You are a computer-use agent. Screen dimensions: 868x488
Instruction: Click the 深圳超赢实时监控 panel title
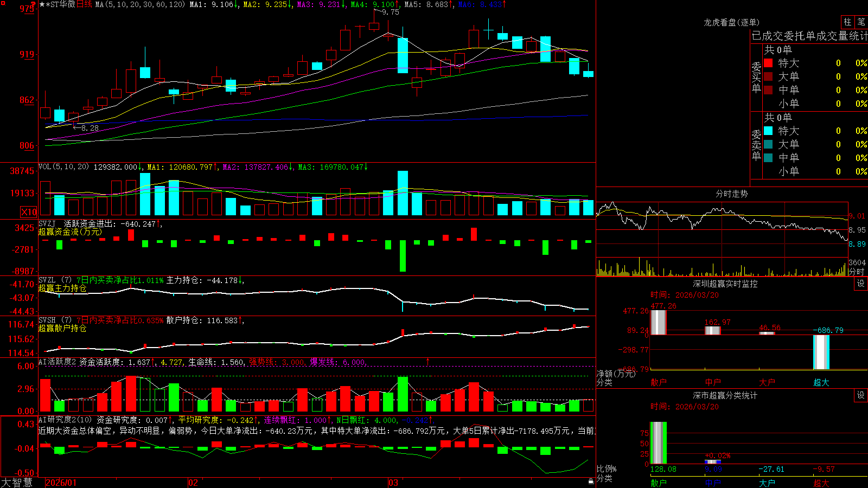tap(725, 284)
